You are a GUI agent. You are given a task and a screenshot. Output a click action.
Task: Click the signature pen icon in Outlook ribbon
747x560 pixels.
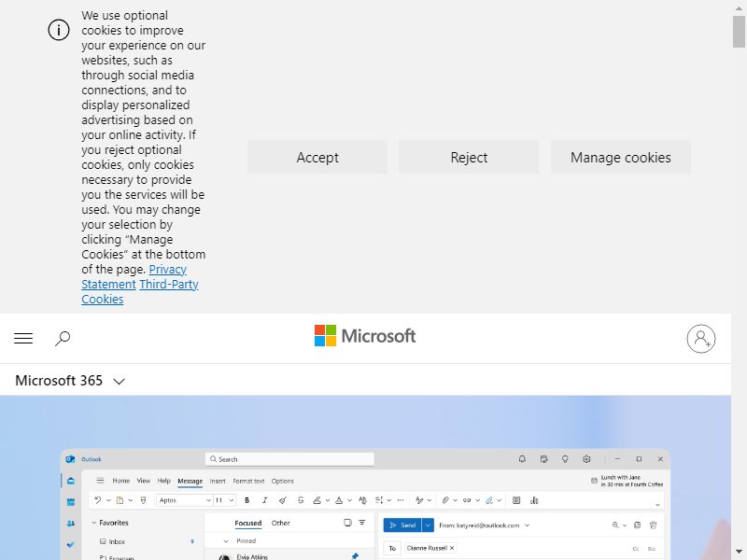point(488,500)
